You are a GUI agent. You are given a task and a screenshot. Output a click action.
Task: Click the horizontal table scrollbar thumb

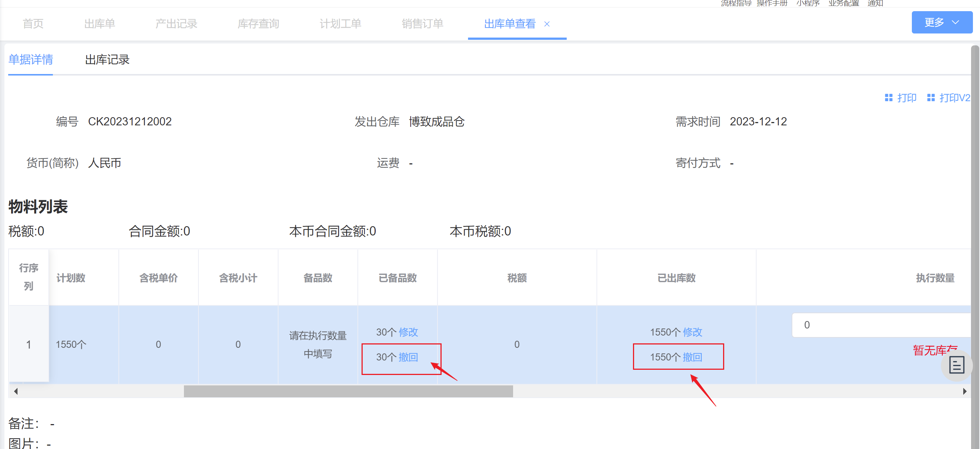348,391
